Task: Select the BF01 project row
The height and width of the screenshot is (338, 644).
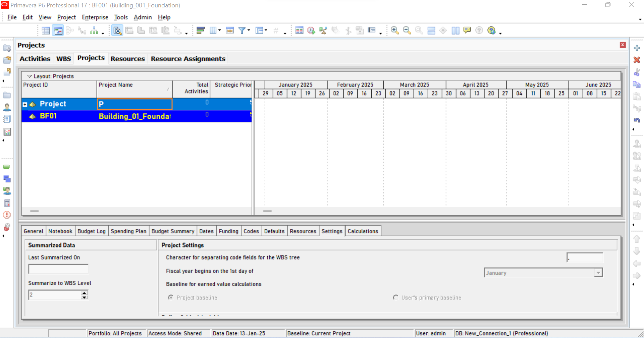Action: click(x=137, y=116)
